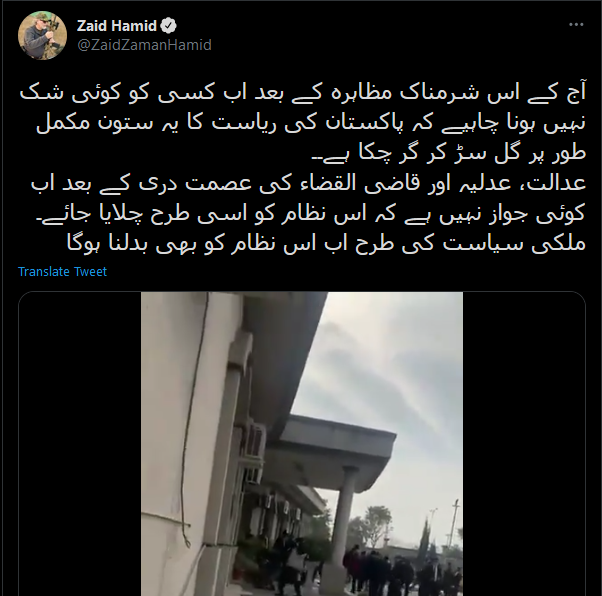Click the tweet line starting with عدالت
Screen dimensions: 602x596
point(308,184)
